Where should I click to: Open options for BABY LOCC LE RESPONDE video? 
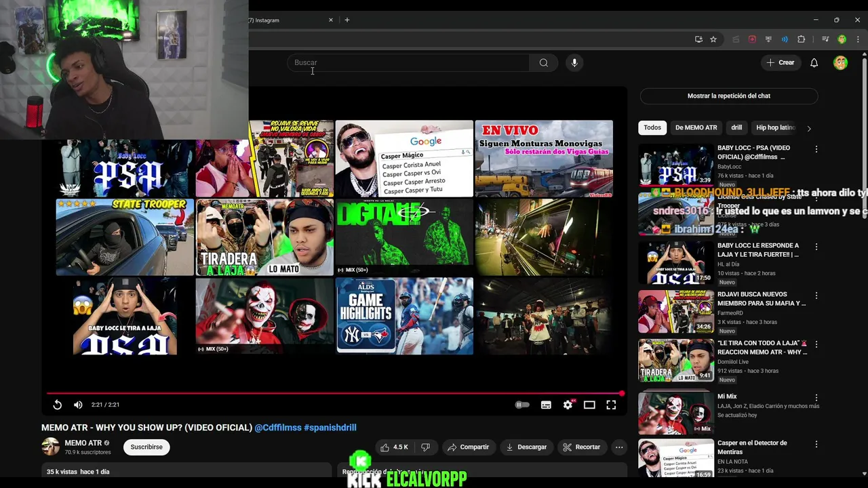pyautogui.click(x=816, y=247)
